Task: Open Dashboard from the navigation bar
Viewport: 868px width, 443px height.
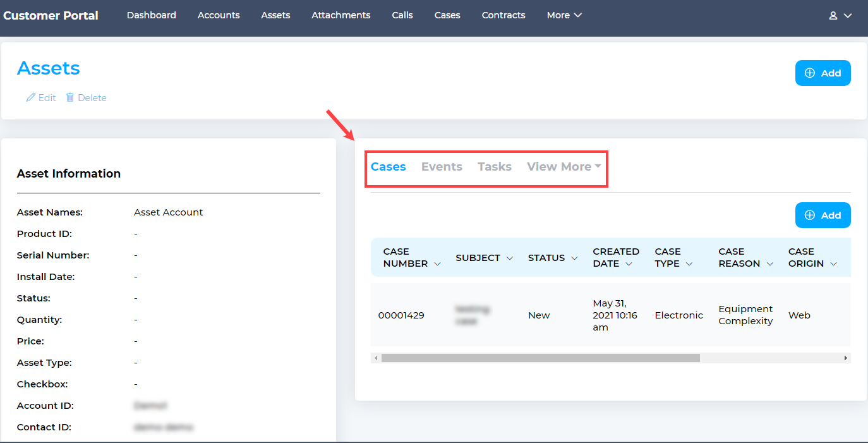Action: click(x=152, y=15)
